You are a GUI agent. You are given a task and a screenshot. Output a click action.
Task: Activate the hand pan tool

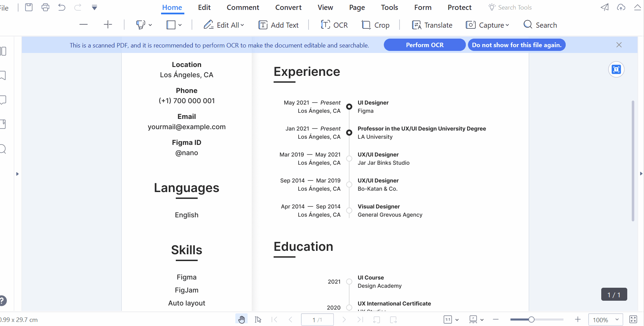click(x=241, y=320)
